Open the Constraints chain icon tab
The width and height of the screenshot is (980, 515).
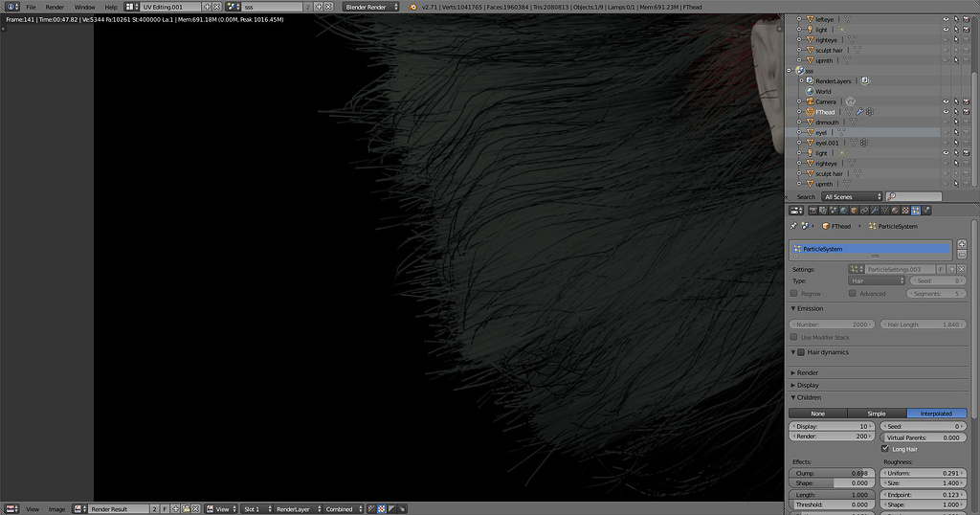(x=864, y=210)
